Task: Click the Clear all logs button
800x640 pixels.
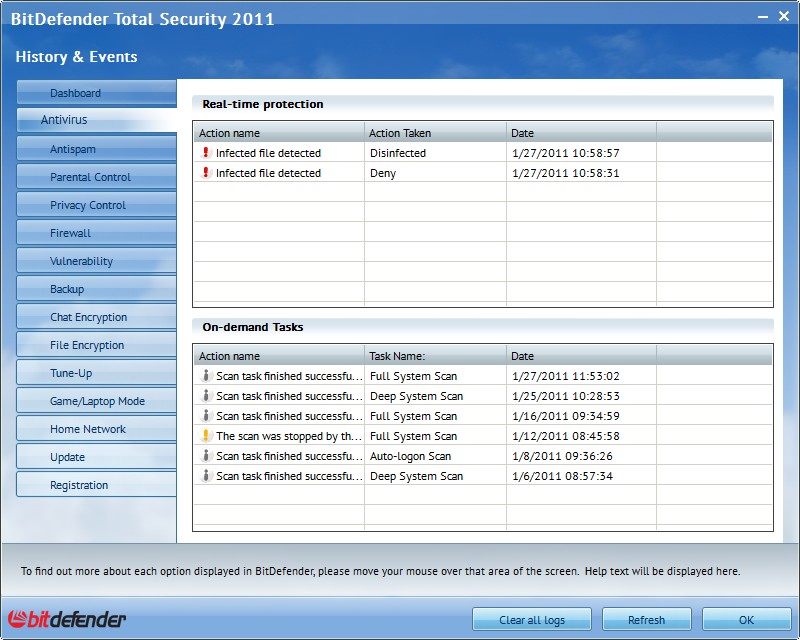Action: [x=532, y=620]
